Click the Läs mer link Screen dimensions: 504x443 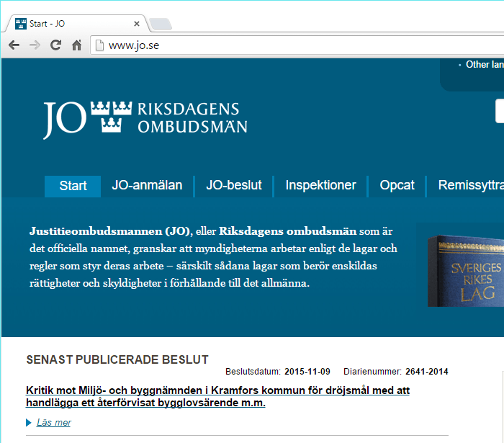[54, 422]
